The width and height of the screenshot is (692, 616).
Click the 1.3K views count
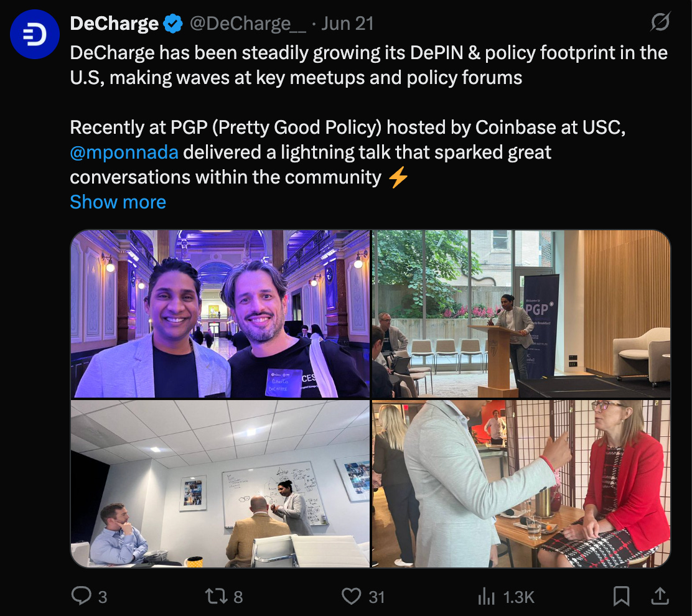pos(518,597)
